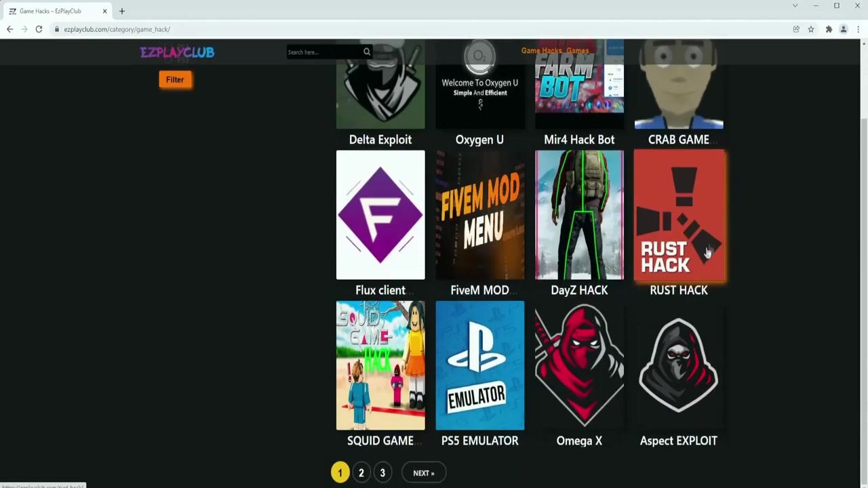Close the Game Hacks tab

(x=104, y=11)
